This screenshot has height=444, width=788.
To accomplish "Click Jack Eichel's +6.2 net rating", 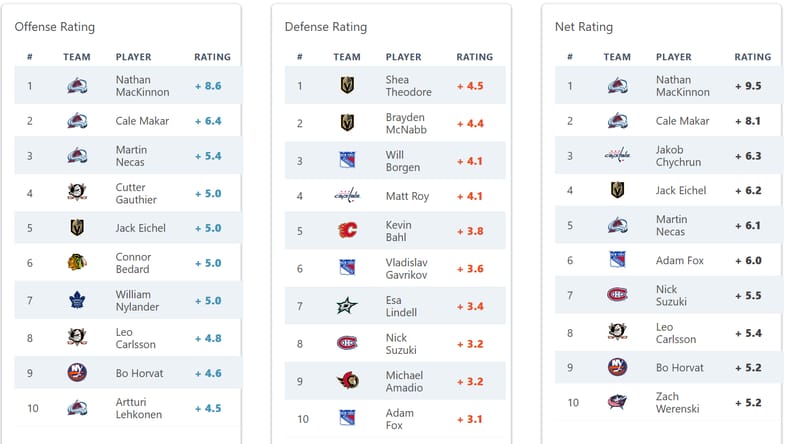I will tap(748, 190).
